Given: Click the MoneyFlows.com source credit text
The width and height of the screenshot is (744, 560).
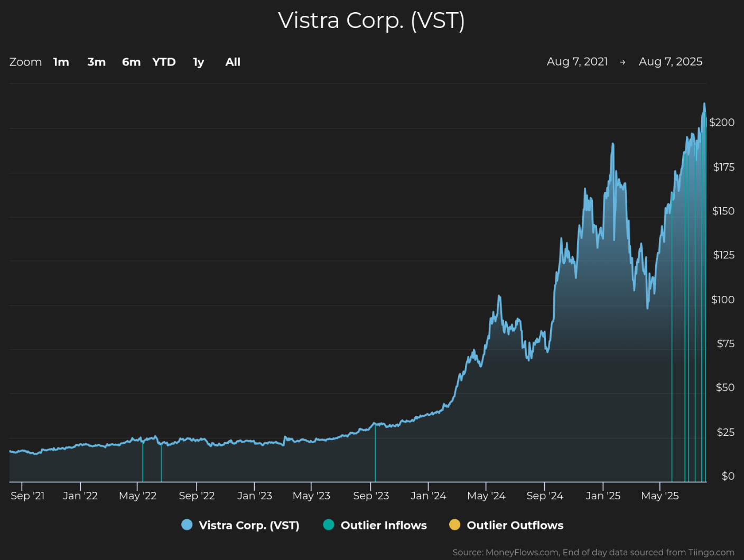Looking at the screenshot, I should tap(593, 553).
